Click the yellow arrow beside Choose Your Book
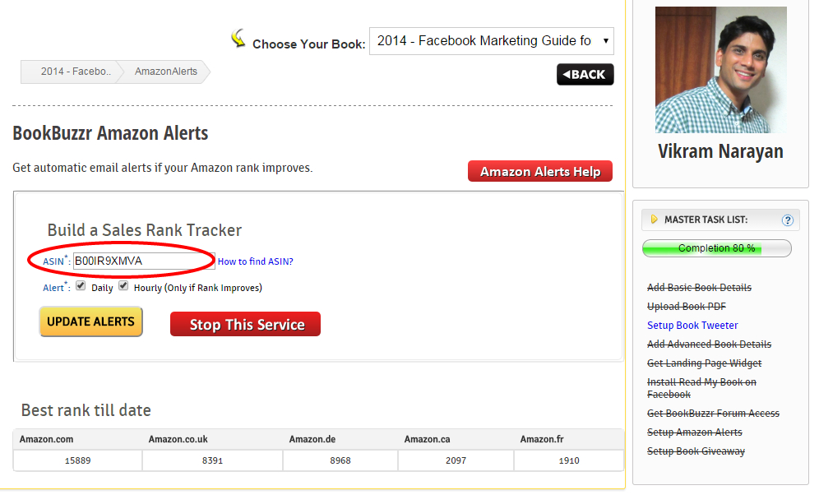819x504 pixels. coord(238,39)
